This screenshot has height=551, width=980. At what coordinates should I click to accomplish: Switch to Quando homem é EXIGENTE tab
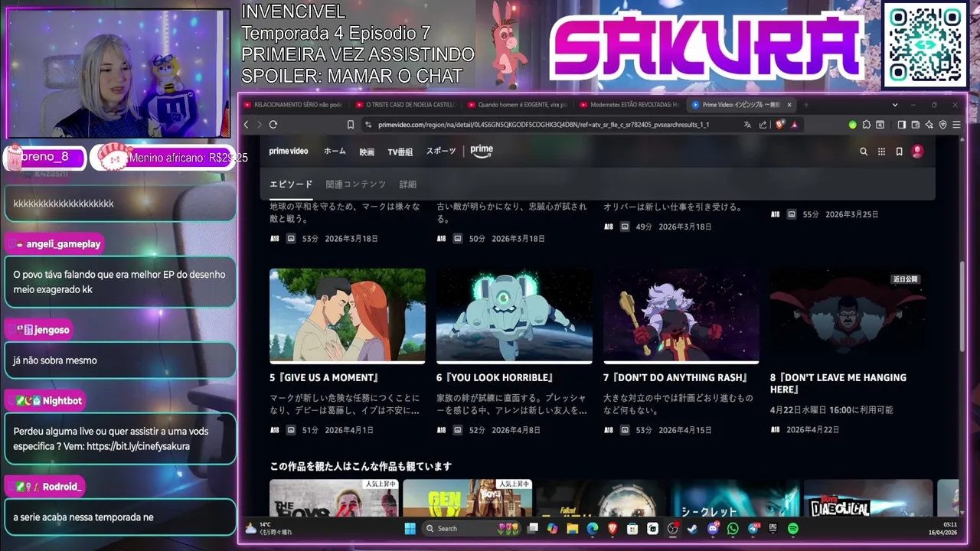pyautogui.click(x=518, y=105)
